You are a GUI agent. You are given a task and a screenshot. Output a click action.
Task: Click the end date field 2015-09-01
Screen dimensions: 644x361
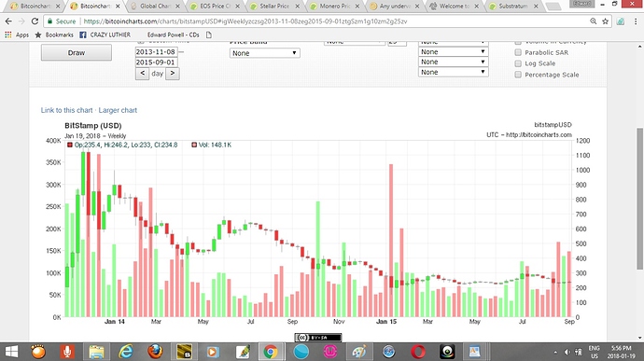(x=156, y=62)
